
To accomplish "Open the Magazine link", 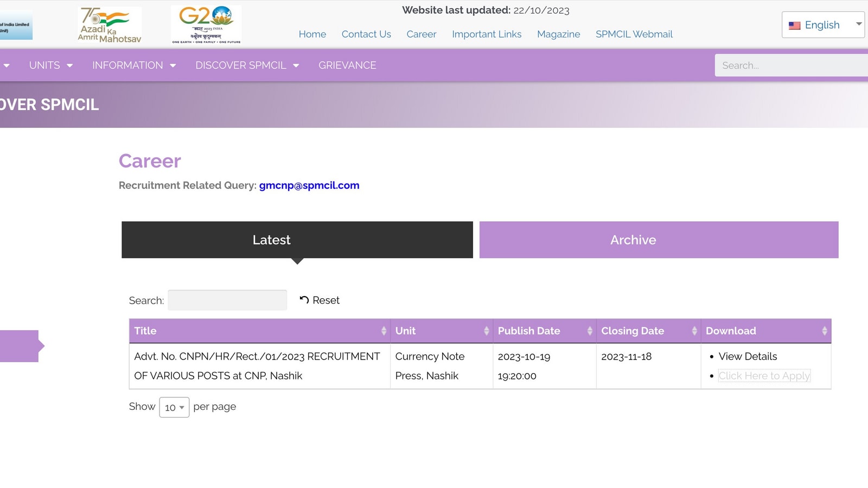I will pos(558,34).
